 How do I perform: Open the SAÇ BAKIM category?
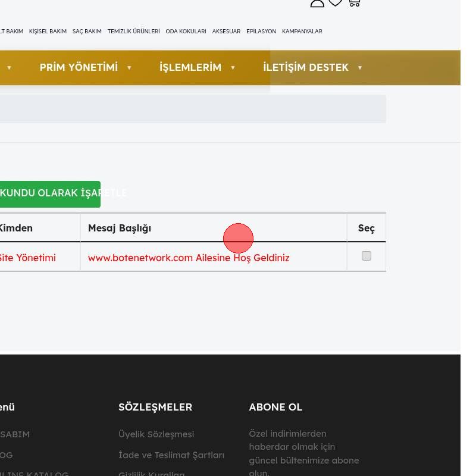pyautogui.click(x=87, y=32)
